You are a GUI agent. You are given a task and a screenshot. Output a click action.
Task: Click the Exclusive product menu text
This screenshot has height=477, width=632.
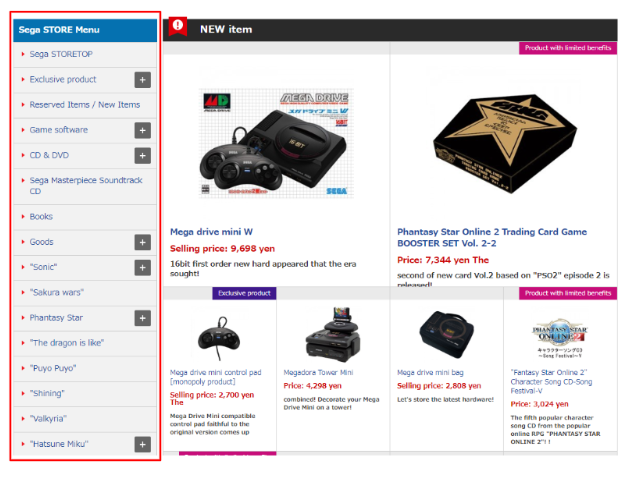pos(63,79)
